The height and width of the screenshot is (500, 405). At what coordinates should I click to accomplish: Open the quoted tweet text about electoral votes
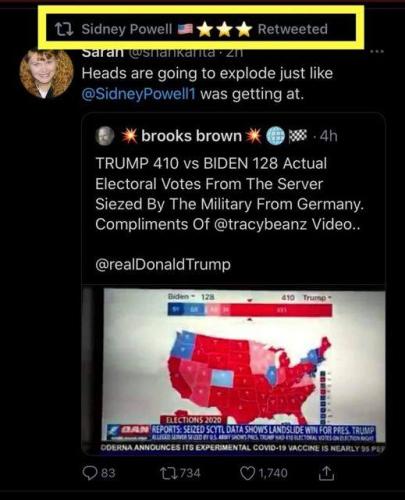[229, 194]
